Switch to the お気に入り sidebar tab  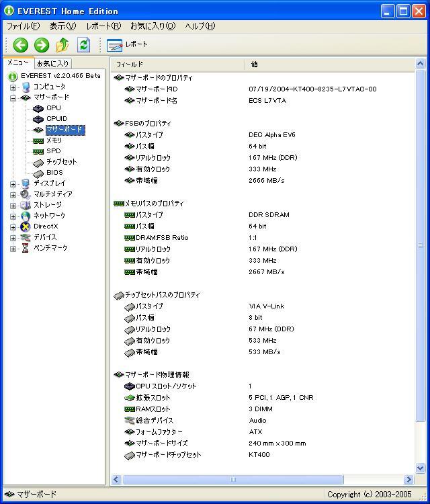click(x=52, y=63)
